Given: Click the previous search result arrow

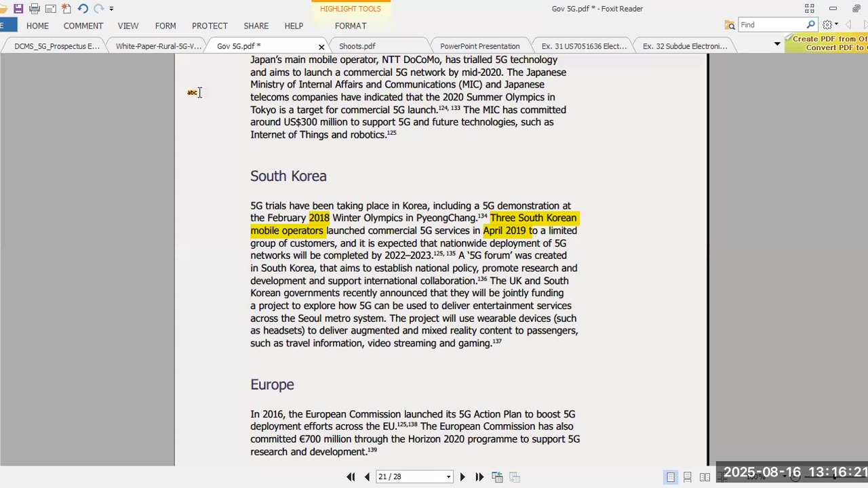Looking at the screenshot, I should click(x=848, y=25).
